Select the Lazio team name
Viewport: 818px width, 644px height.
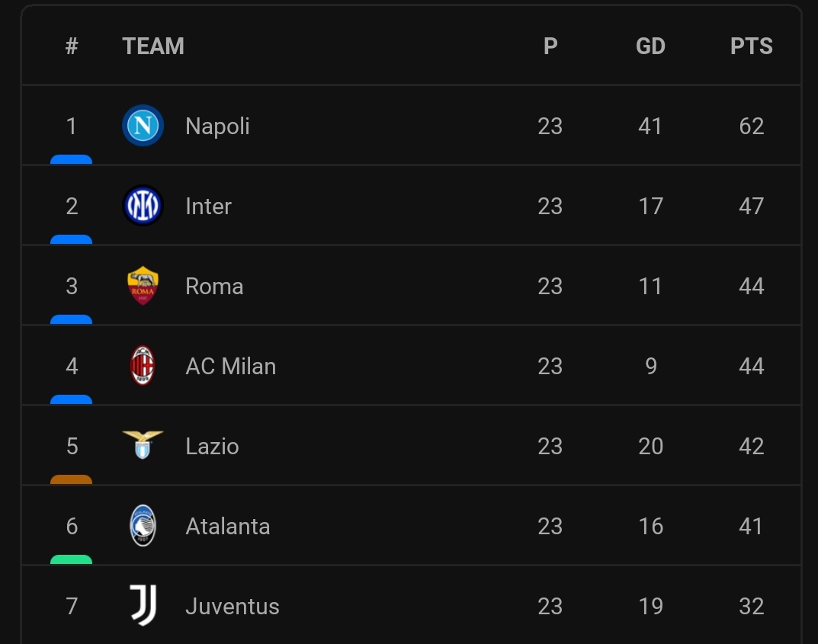pyautogui.click(x=213, y=447)
